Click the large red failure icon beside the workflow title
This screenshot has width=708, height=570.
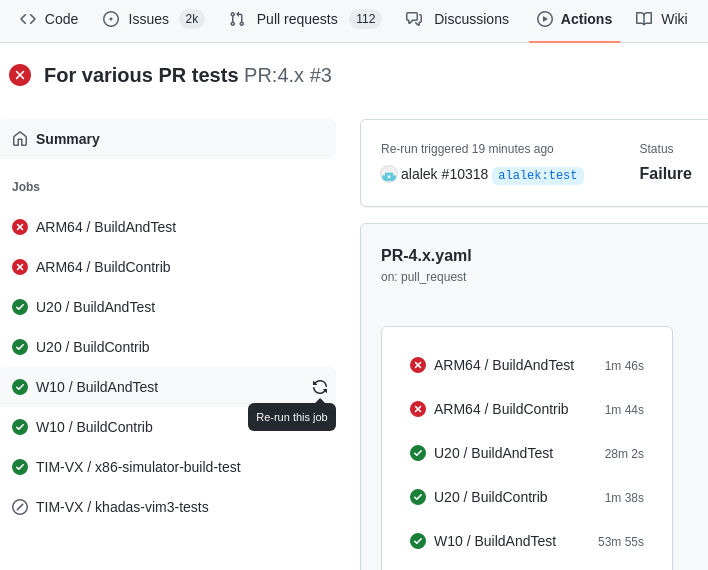click(x=20, y=75)
